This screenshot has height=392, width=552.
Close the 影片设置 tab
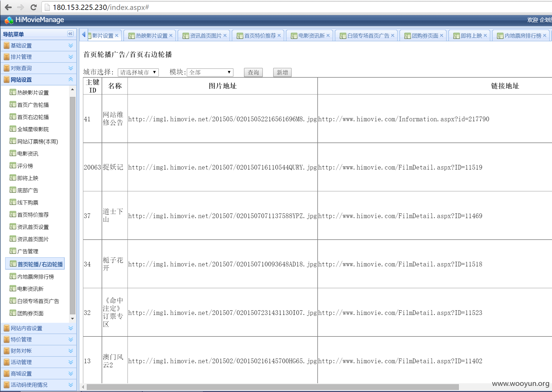click(x=117, y=35)
